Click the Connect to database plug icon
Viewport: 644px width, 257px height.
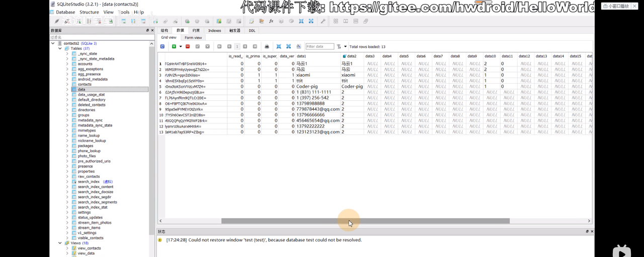57,21
